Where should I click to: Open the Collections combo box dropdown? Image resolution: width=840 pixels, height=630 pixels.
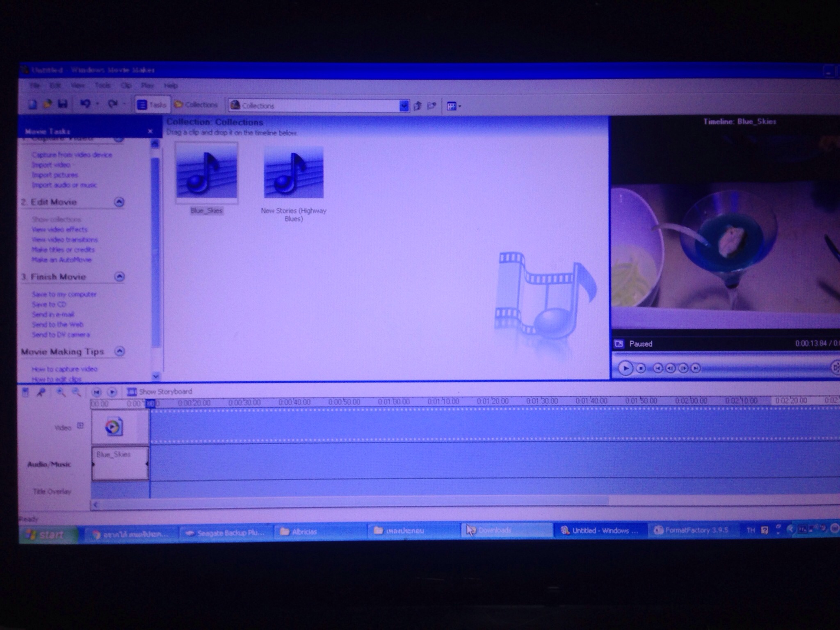[404, 106]
